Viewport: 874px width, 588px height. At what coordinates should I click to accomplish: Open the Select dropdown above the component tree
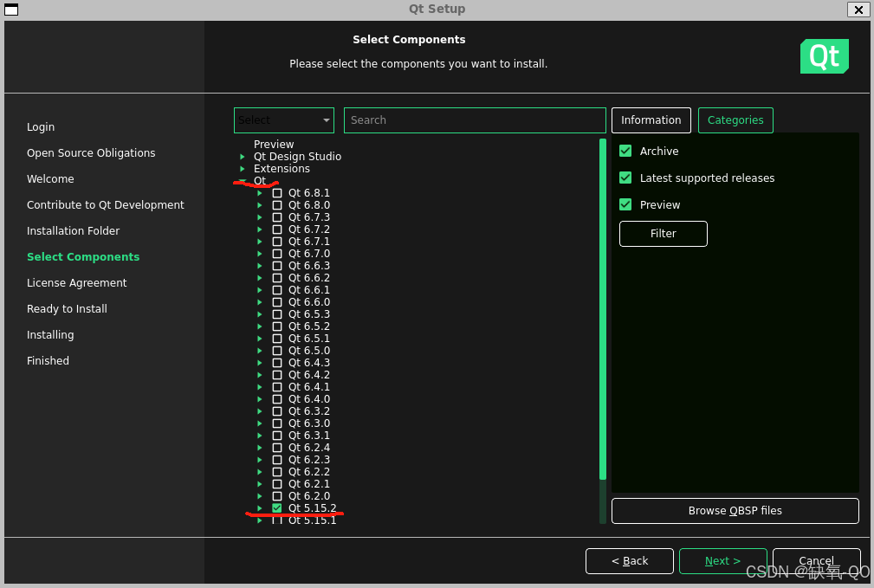(283, 120)
